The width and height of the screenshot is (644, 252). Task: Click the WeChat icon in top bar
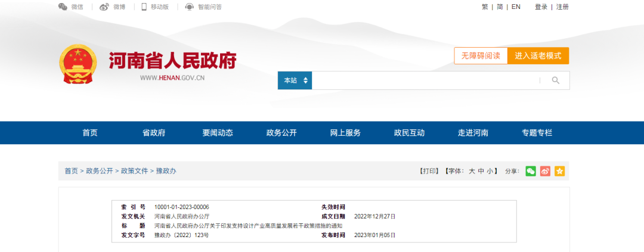[63, 7]
